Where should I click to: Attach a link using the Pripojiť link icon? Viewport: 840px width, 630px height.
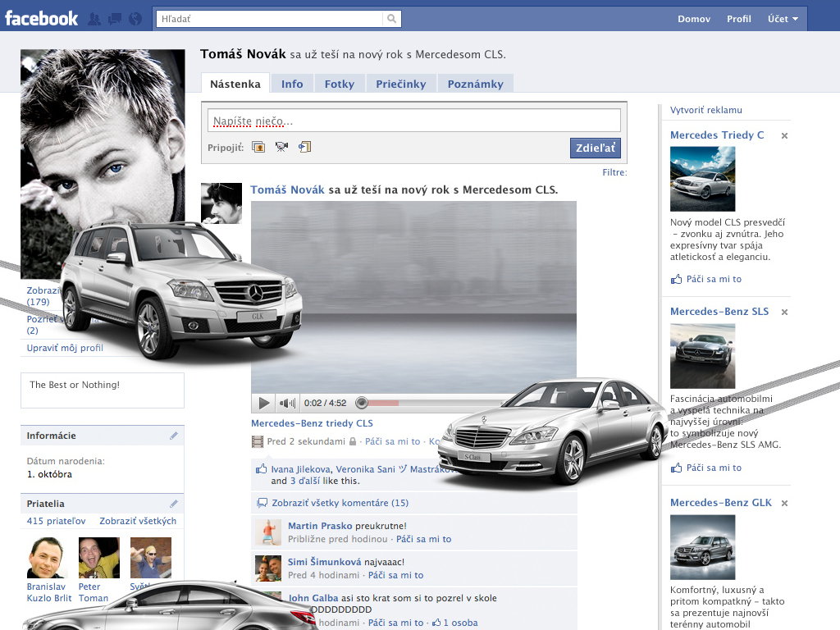tap(305, 146)
